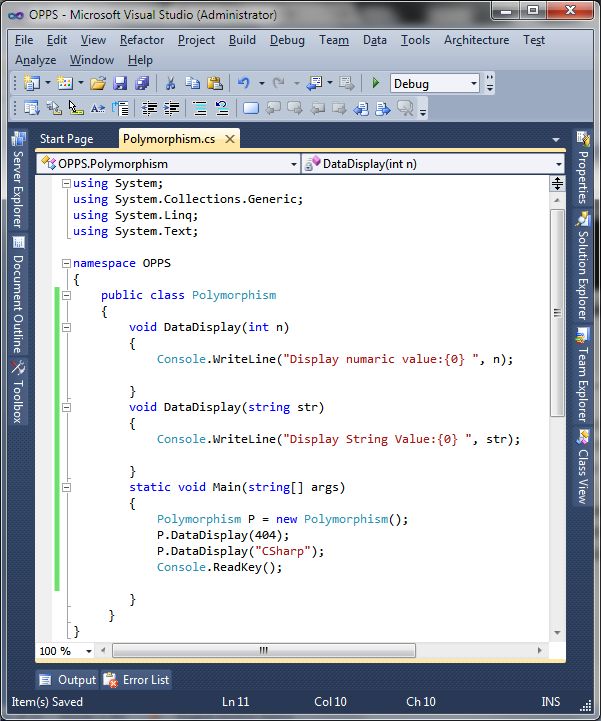Viewport: 601px width, 721px height.
Task: Open the Debug menu
Action: click(287, 40)
